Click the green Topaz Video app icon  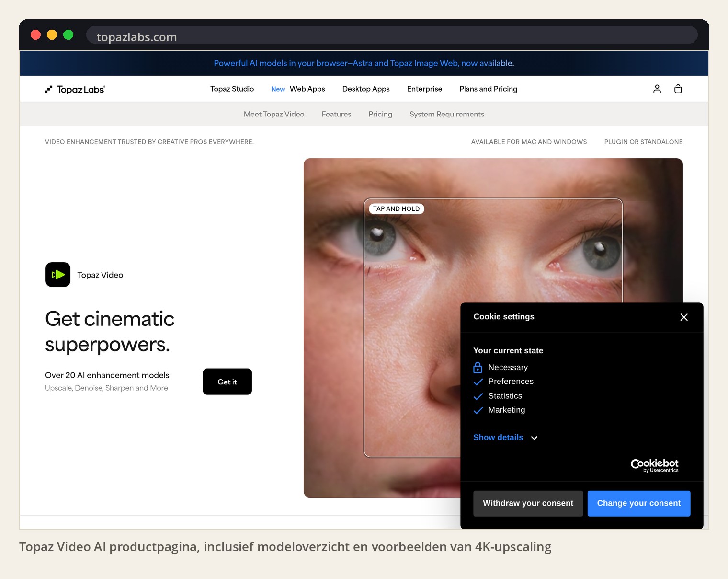tap(58, 275)
